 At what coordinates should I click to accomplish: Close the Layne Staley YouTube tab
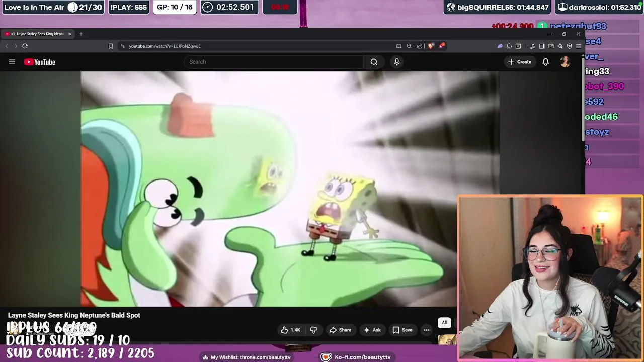[69, 34]
